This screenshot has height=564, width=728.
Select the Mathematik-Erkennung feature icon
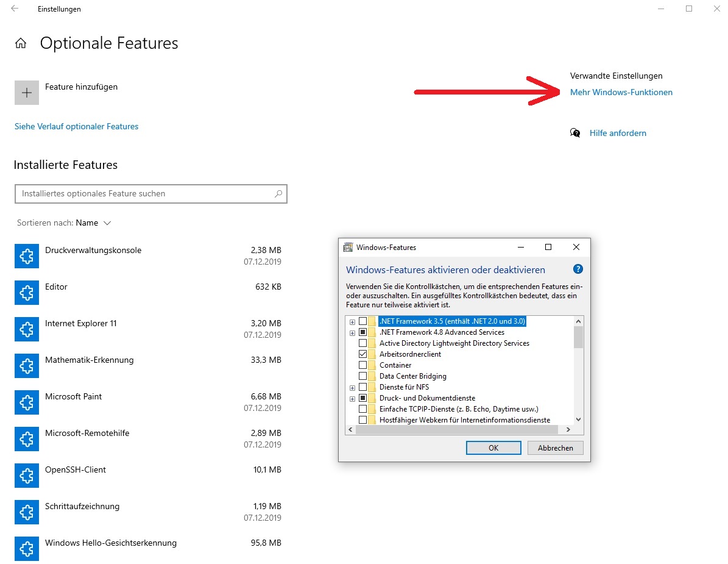tap(26, 366)
